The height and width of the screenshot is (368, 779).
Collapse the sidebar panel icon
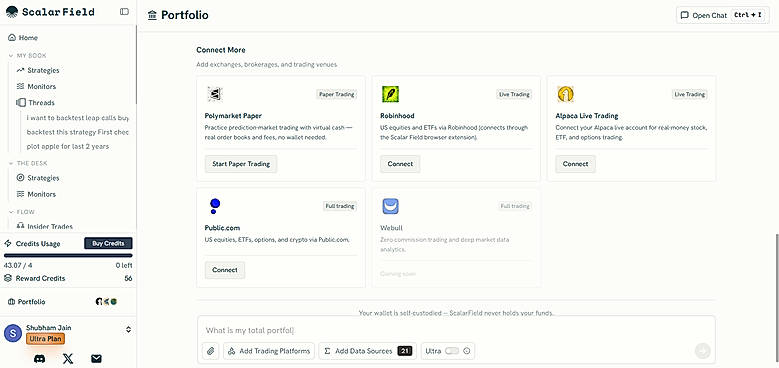click(124, 11)
